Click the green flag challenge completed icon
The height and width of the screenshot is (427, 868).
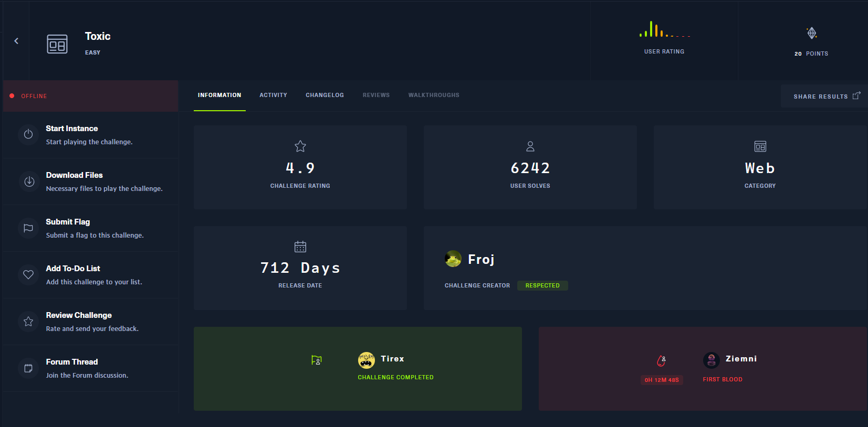[x=316, y=360]
